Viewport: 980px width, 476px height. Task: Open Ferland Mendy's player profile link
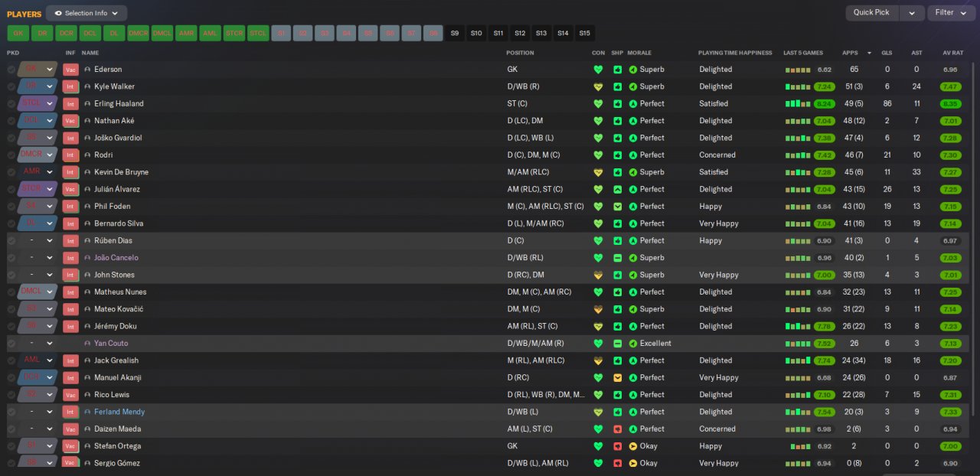[119, 412]
